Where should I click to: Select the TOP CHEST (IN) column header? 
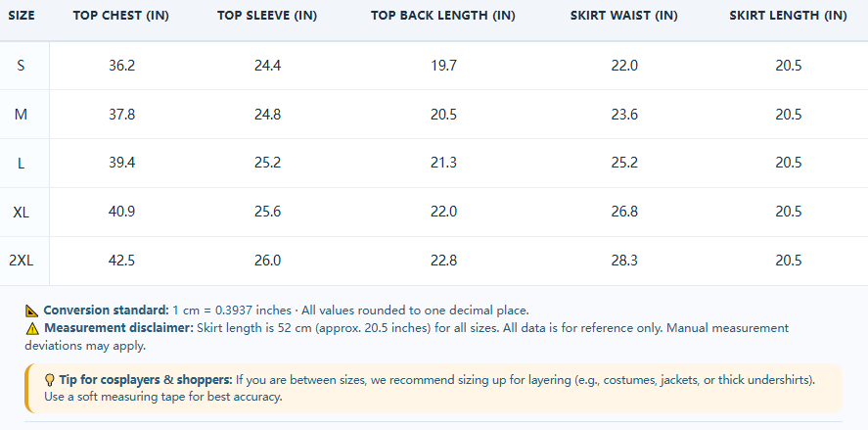120,16
